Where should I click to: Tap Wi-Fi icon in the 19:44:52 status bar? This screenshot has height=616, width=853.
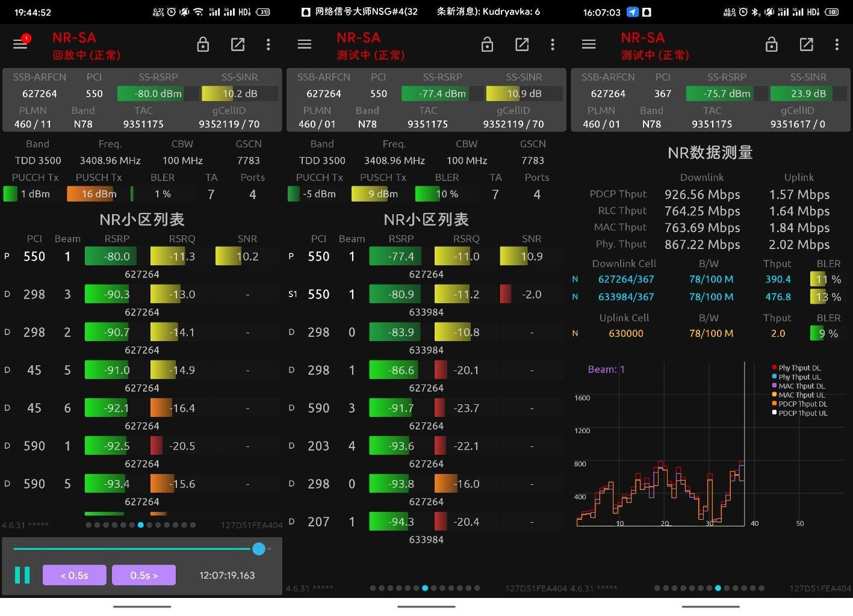point(198,12)
